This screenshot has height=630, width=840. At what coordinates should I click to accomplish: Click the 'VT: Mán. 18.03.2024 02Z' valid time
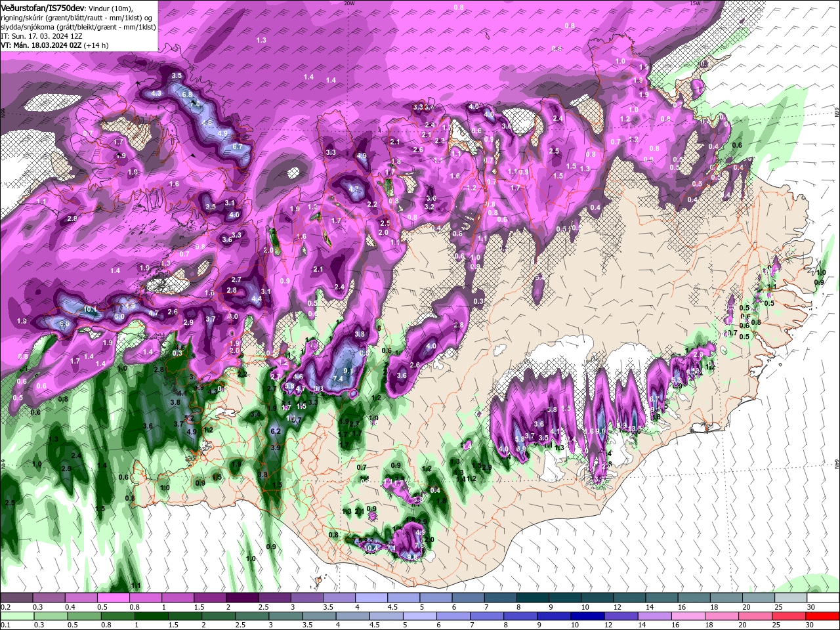(x=41, y=45)
